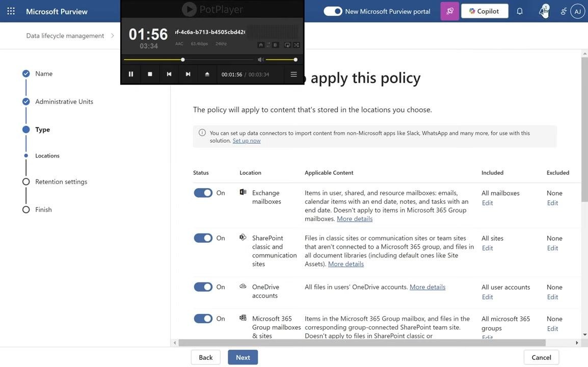Skip to next track in PotPlayer
The height and width of the screenshot is (367, 588).
click(x=188, y=74)
